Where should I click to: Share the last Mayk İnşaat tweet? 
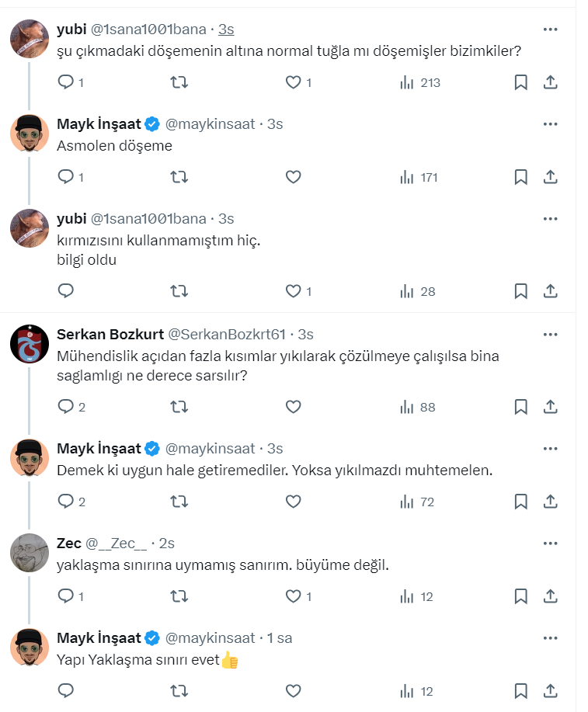coord(550,691)
